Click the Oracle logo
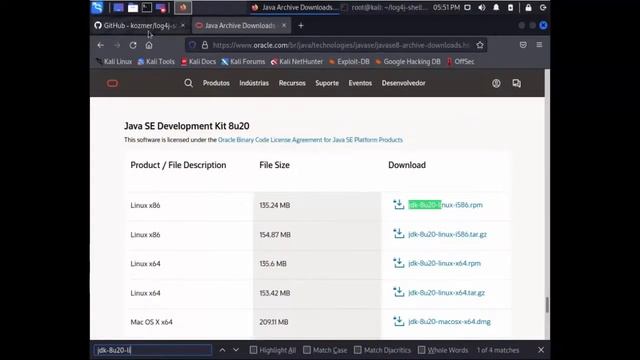The width and height of the screenshot is (640, 360). [x=113, y=83]
